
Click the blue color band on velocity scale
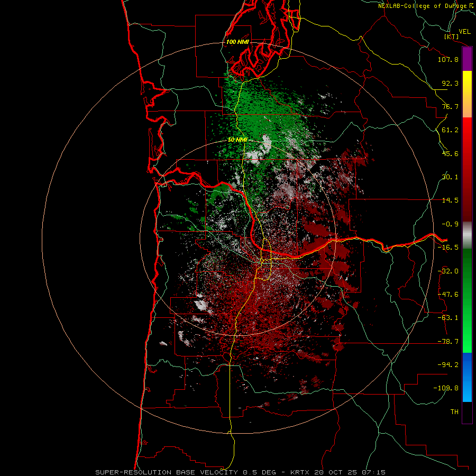tap(467, 377)
